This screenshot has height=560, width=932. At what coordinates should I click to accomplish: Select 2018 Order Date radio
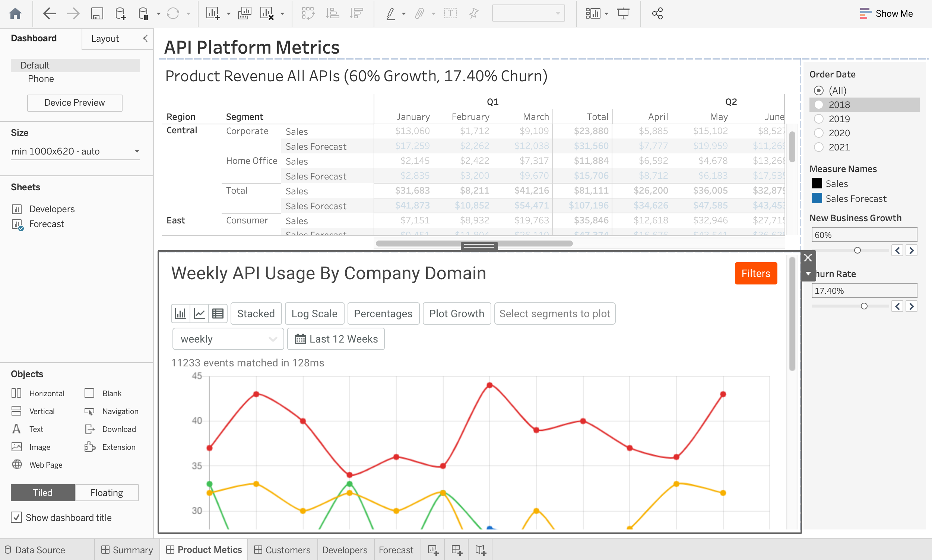pos(818,105)
